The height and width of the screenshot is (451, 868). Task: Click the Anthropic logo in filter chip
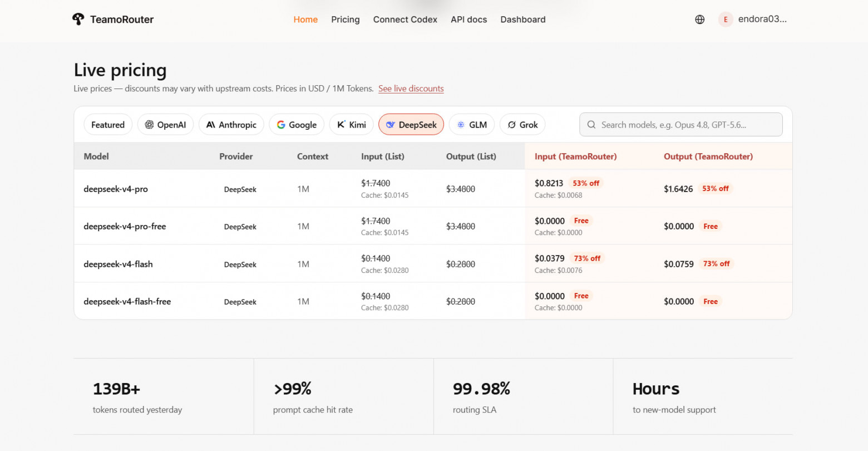coord(211,125)
